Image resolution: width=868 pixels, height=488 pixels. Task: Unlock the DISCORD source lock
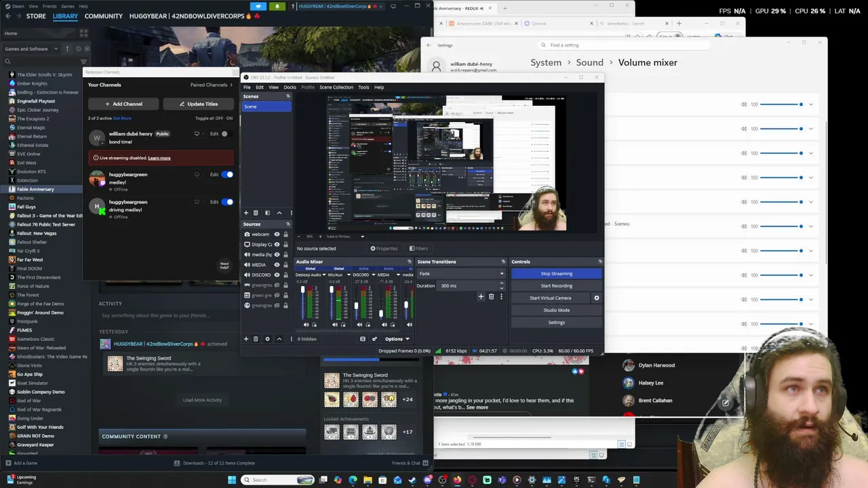(x=285, y=275)
